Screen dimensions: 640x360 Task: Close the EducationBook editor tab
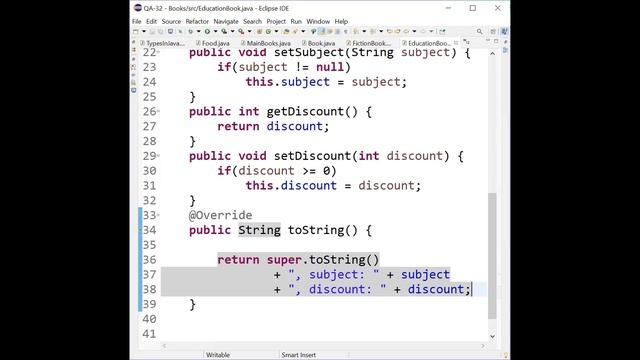tap(456, 43)
